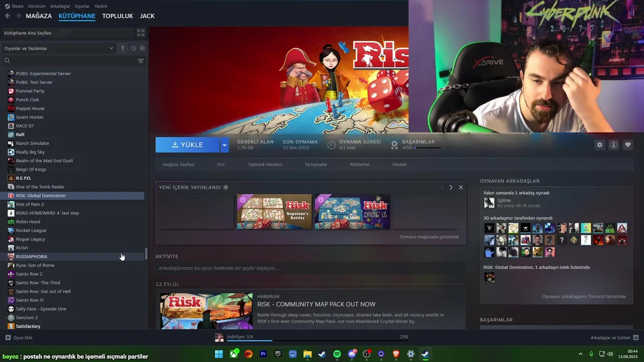The height and width of the screenshot is (362, 644).
Task: Click the recent activity clock icon
Action: click(x=133, y=48)
